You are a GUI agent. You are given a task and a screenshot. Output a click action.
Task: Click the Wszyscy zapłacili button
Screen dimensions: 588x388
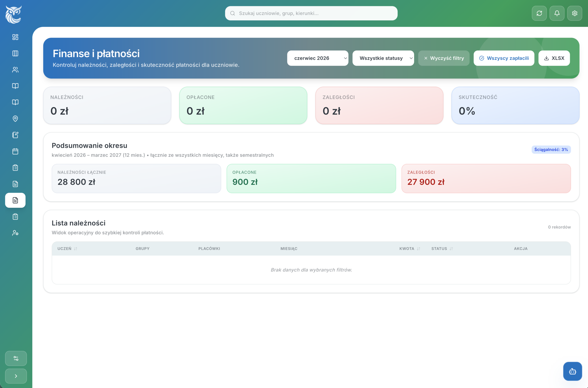[504, 58]
